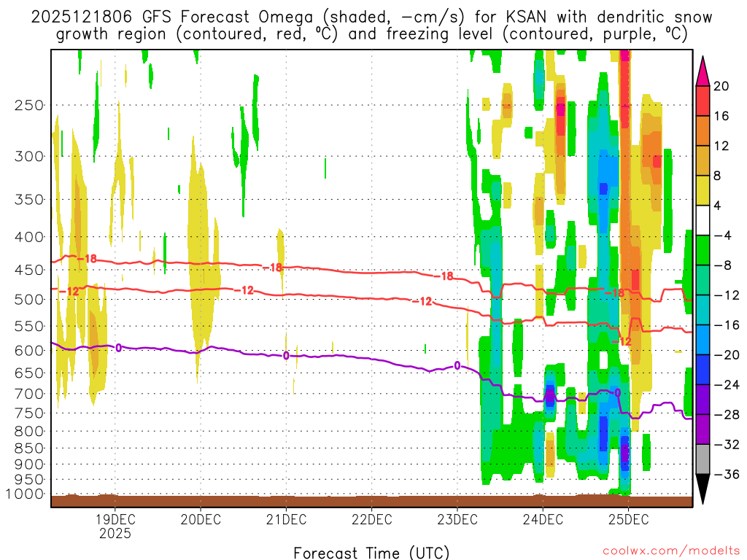Screen dimensions: 747x560
Task: Click the 300 pressure level label
Action: coord(29,156)
